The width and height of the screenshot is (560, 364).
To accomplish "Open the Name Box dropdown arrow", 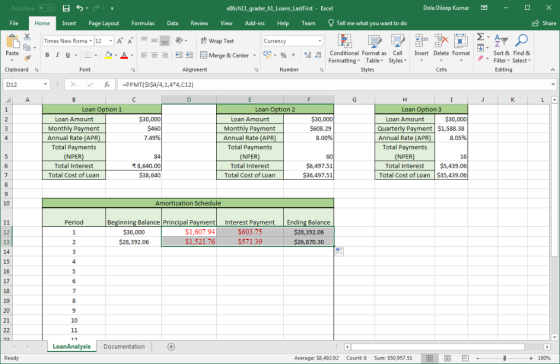I will pos(45,85).
